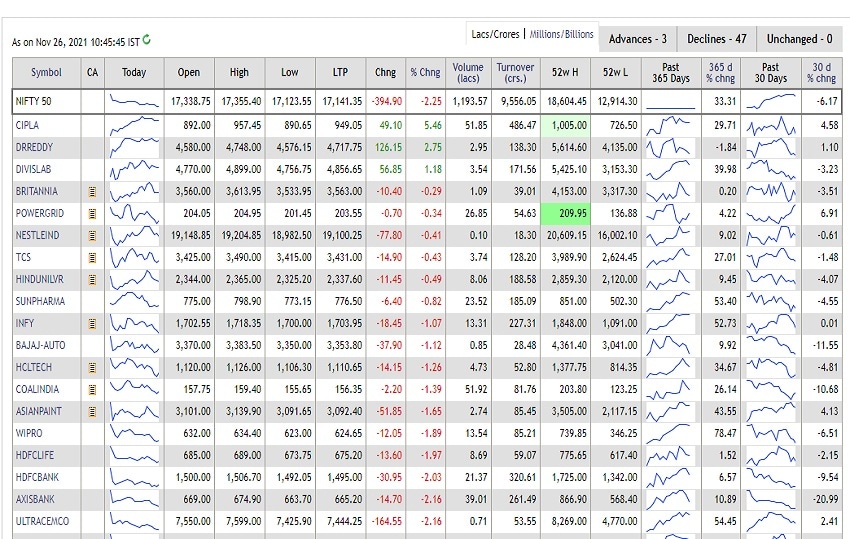Open the HDFCBANK stock link
Viewport: 850px width, 539px height.
pos(37,478)
